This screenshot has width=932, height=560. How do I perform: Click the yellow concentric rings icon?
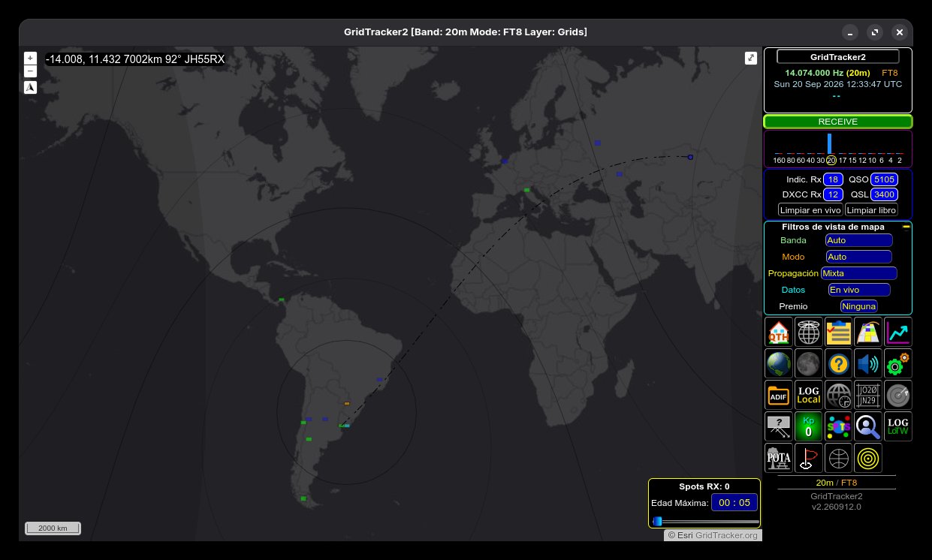(x=868, y=458)
